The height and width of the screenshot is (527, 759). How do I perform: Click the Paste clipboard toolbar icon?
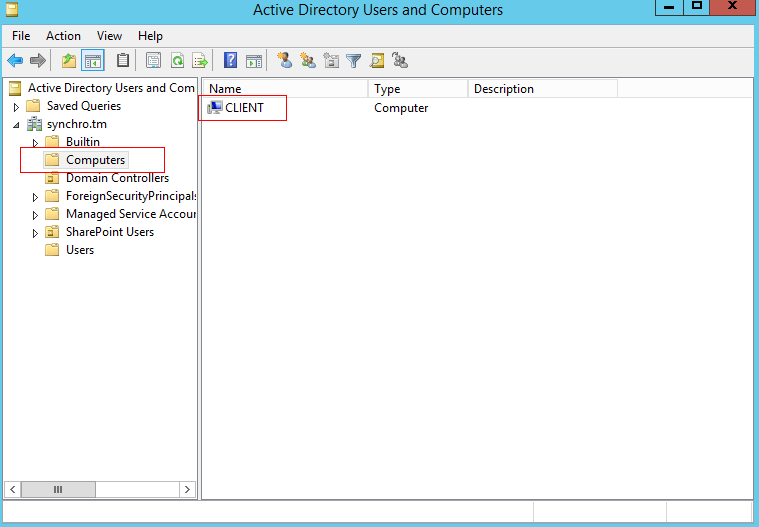tap(123, 60)
